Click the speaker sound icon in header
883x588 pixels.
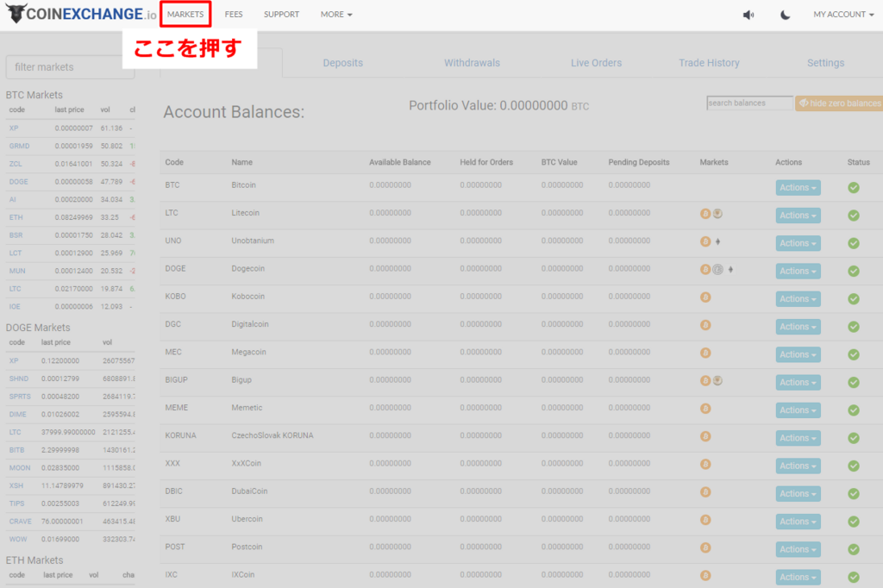[748, 15]
